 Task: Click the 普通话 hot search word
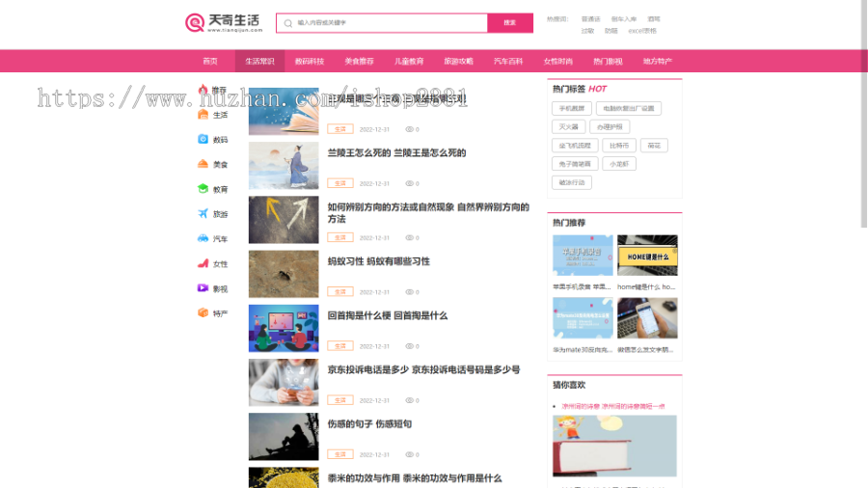coord(590,19)
